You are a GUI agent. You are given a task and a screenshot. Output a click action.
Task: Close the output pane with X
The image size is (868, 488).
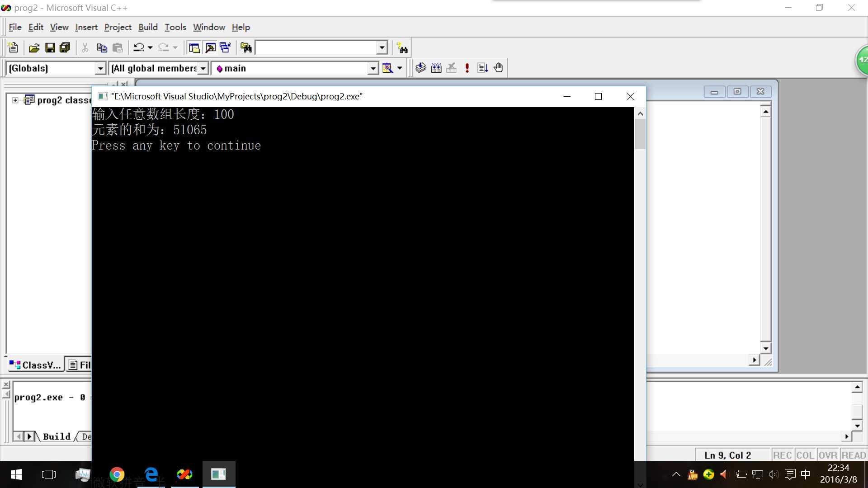click(6, 385)
